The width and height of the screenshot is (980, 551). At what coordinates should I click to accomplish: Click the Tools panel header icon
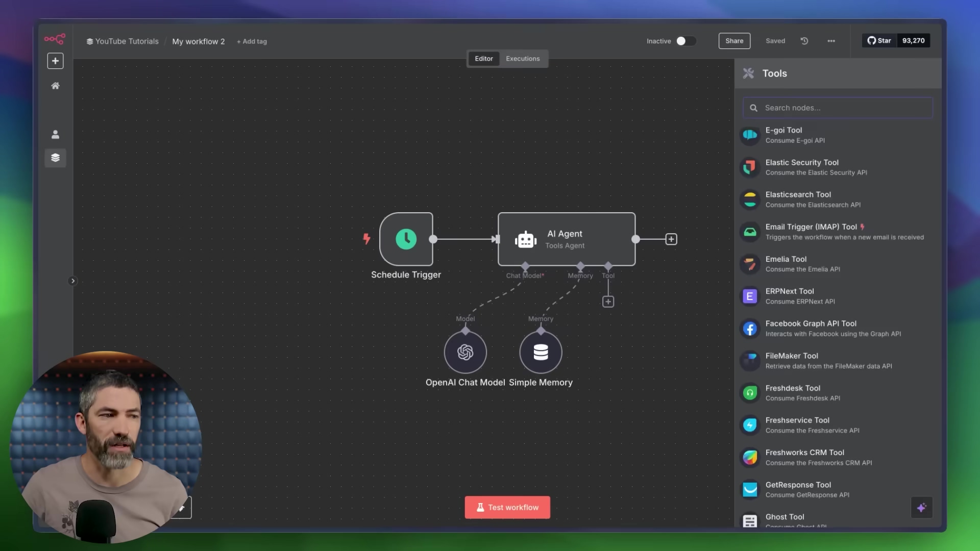[749, 73]
